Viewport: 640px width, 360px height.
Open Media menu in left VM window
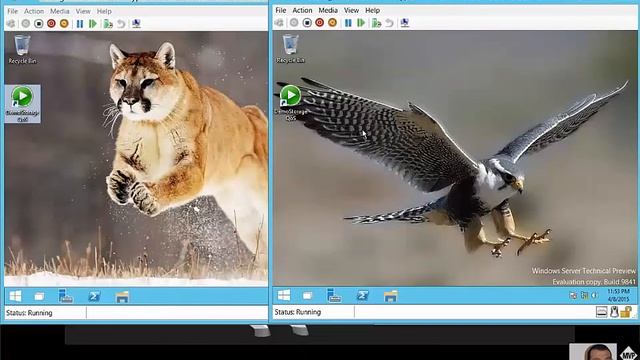point(60,11)
